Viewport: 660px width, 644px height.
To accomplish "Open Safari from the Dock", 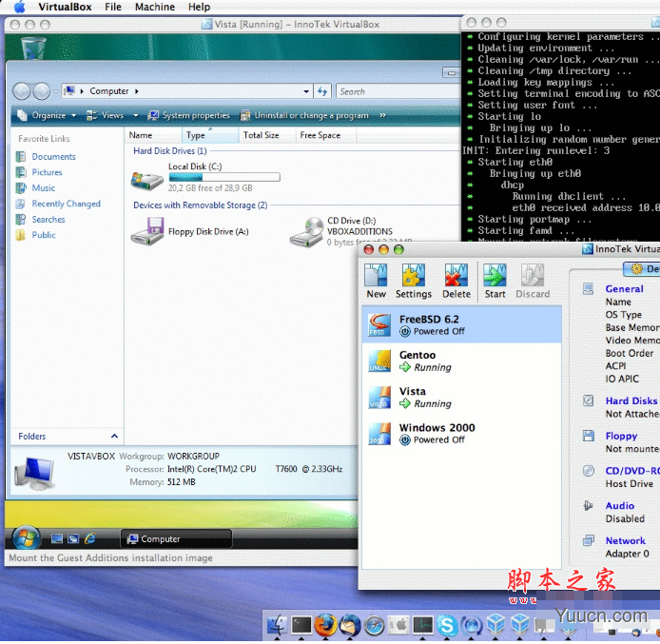I will pyautogui.click(x=374, y=626).
